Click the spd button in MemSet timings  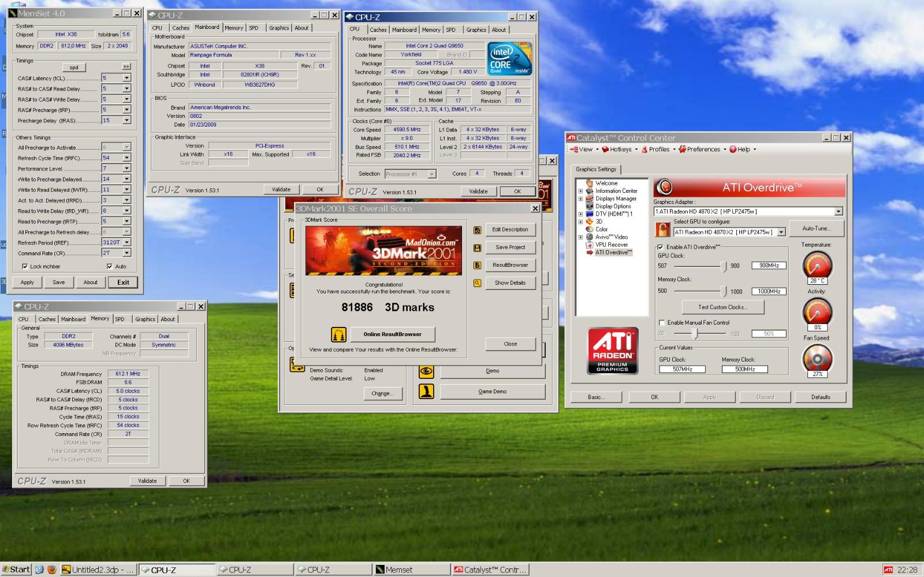click(74, 68)
